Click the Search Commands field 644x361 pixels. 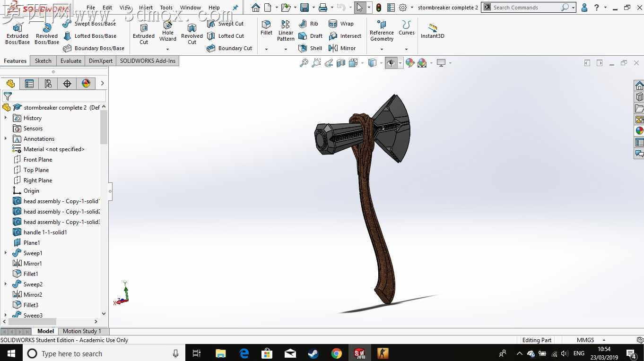tap(527, 8)
